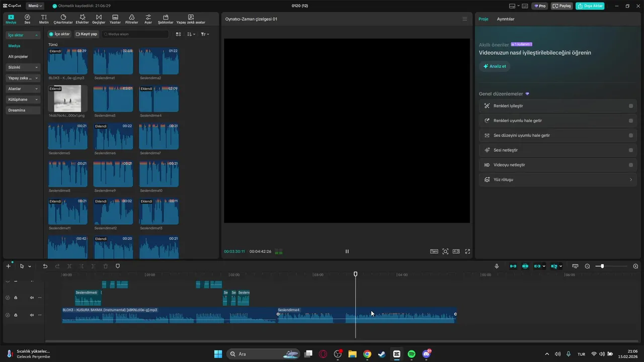This screenshot has width=644, height=362.
Task: Expand the Sizinki sidebar section
Action: tap(23, 67)
